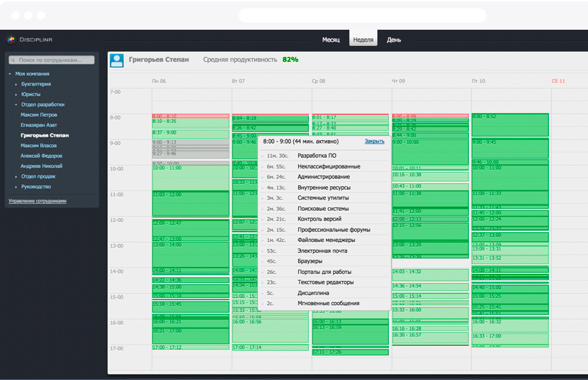Click the Системные утилиты row
The image size is (588, 380).
point(324,198)
